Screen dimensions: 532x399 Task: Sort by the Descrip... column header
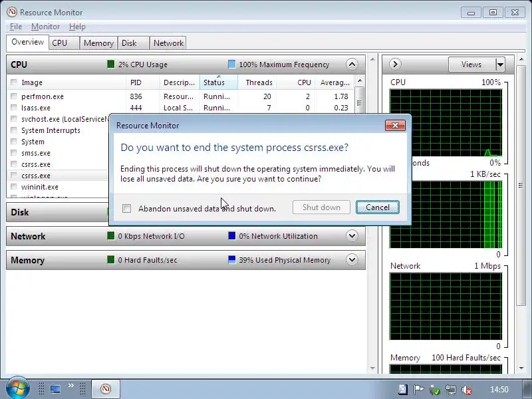point(179,82)
